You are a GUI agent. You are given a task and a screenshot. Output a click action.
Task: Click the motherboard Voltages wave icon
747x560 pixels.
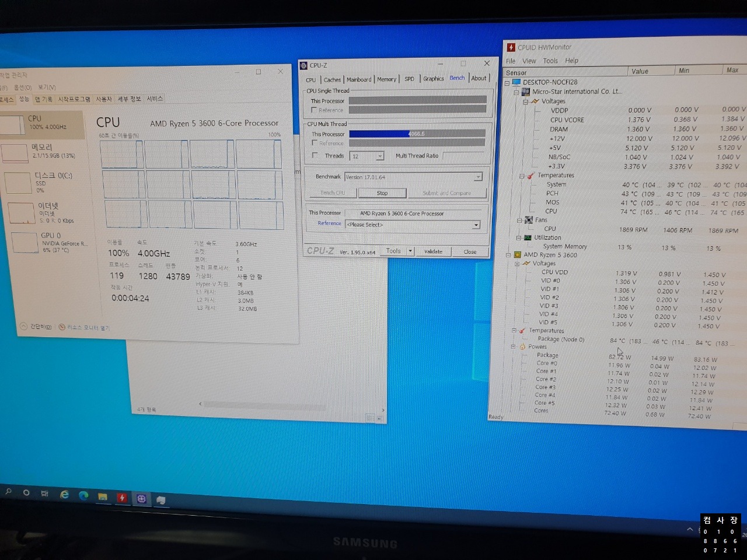click(535, 101)
